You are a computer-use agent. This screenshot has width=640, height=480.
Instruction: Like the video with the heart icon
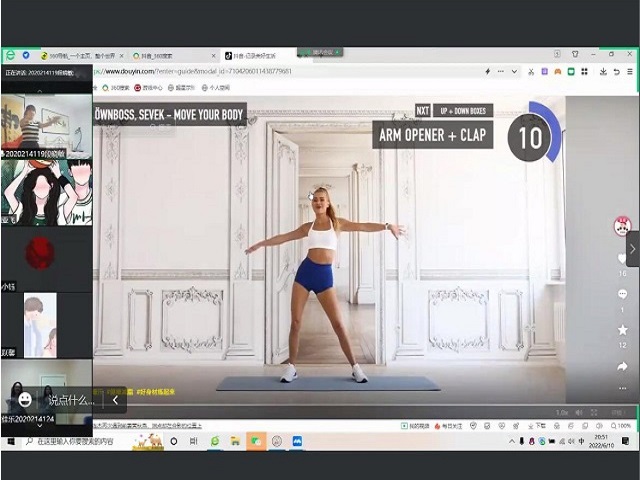(622, 258)
